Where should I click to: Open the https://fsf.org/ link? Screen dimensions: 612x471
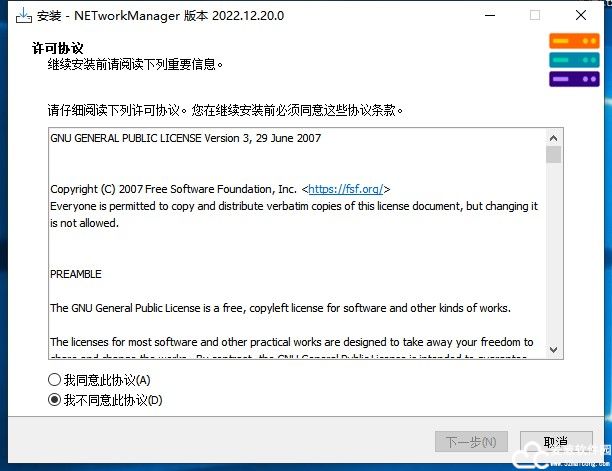[x=345, y=189]
